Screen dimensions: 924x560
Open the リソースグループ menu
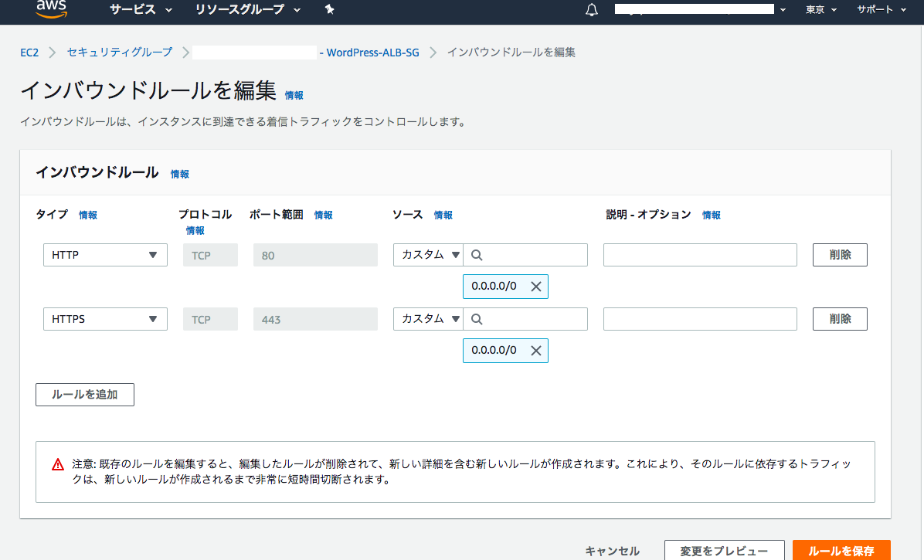[x=247, y=9]
